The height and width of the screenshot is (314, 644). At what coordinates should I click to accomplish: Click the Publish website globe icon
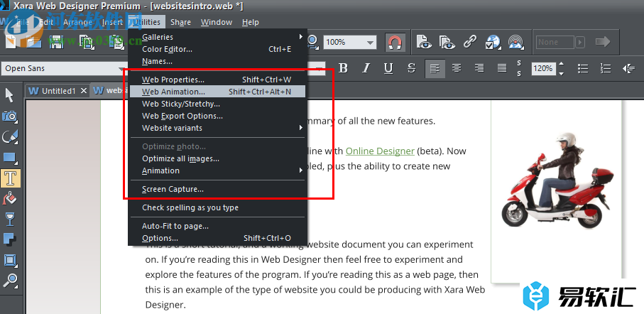click(515, 42)
